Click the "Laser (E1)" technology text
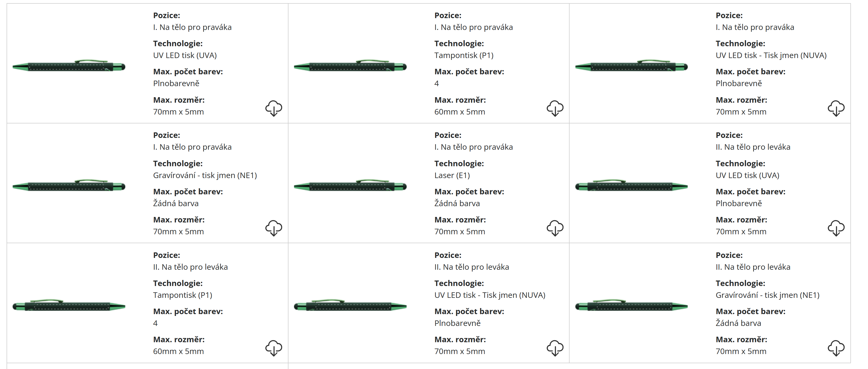Image resolution: width=868 pixels, height=369 pixels. [452, 175]
